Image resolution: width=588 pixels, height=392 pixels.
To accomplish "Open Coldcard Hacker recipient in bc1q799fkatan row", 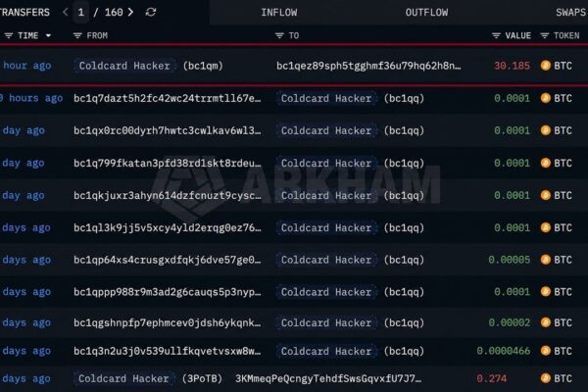I will click(x=326, y=164).
